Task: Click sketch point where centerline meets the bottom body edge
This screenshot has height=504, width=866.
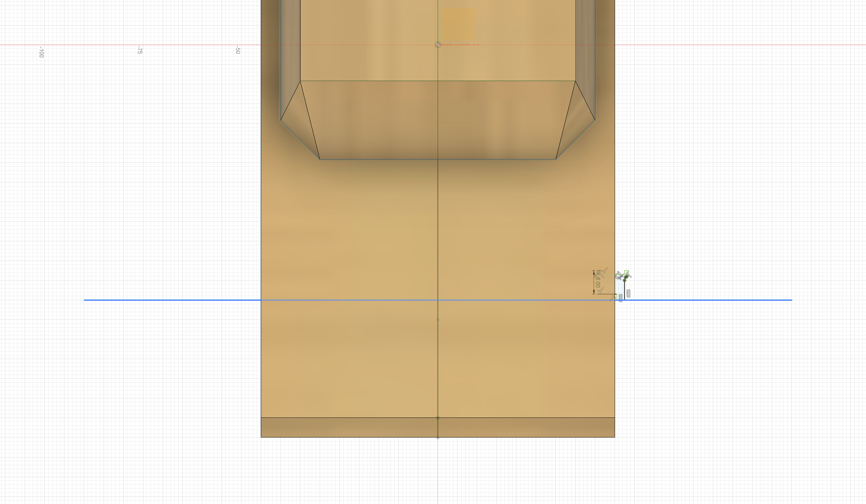Action: coord(438,438)
